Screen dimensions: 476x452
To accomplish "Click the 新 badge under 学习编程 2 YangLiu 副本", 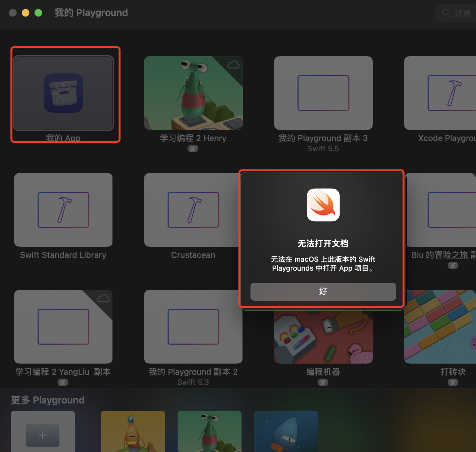I will pyautogui.click(x=63, y=382).
